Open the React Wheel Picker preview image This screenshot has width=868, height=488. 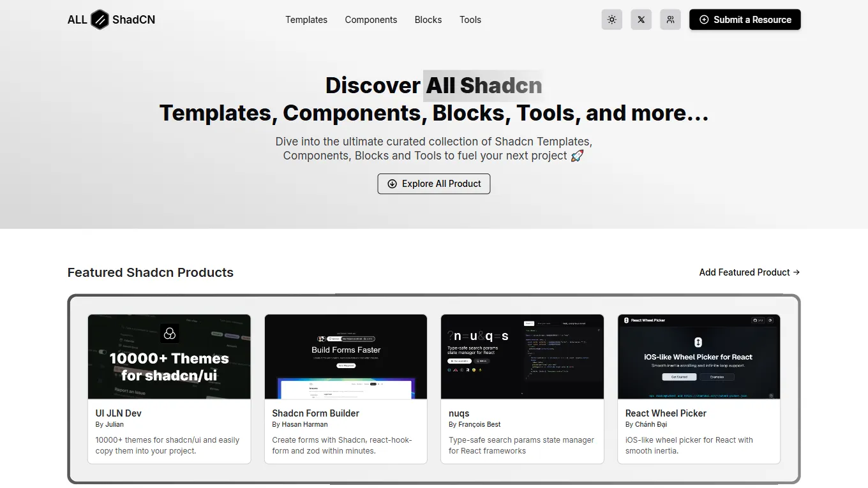pos(699,357)
